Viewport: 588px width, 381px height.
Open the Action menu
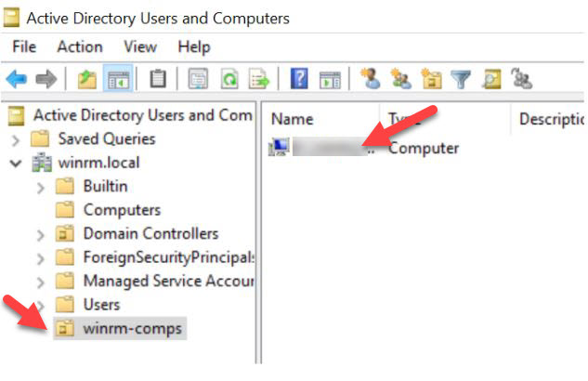click(80, 46)
